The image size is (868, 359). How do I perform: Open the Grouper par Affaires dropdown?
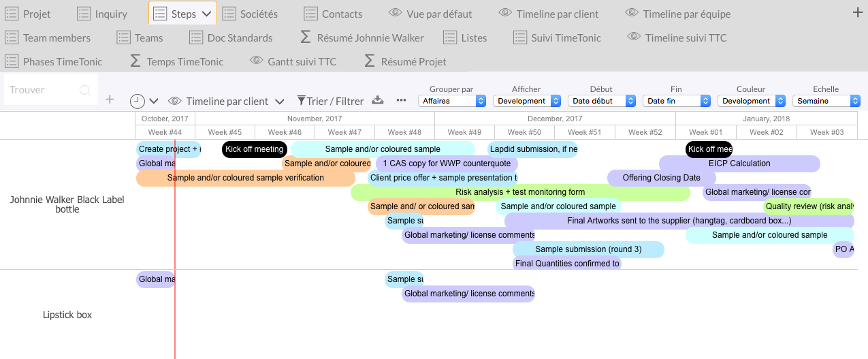pyautogui.click(x=452, y=101)
